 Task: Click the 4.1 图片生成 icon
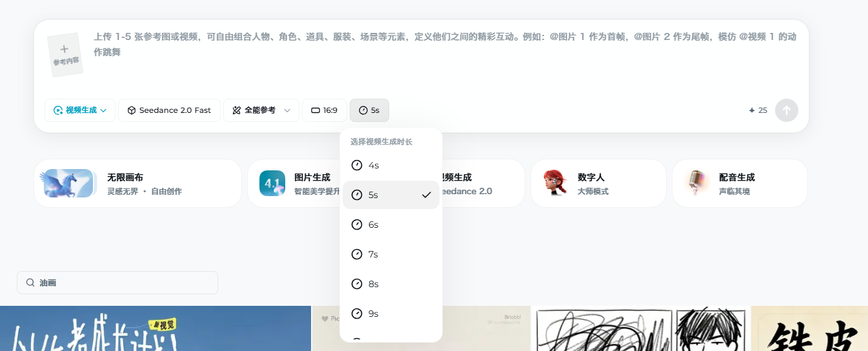pos(272,183)
